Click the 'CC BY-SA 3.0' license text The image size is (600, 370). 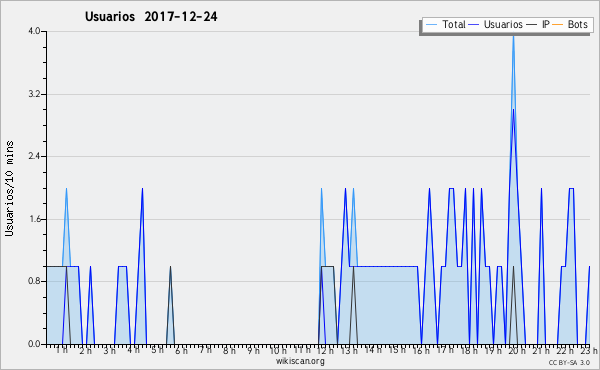point(569,363)
